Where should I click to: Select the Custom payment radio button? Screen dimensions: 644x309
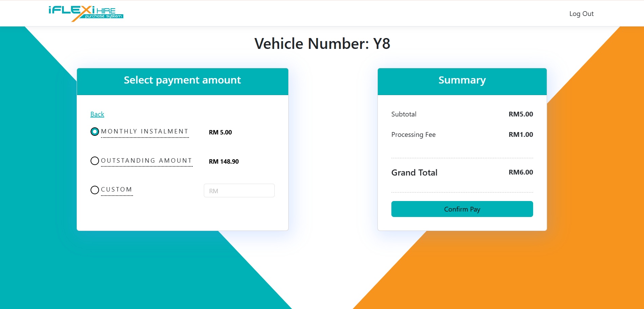click(95, 190)
